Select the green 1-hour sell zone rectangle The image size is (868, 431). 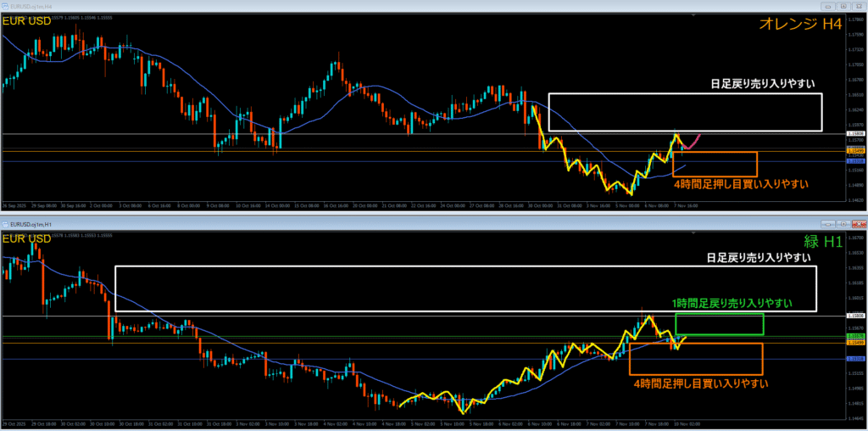[720, 324]
